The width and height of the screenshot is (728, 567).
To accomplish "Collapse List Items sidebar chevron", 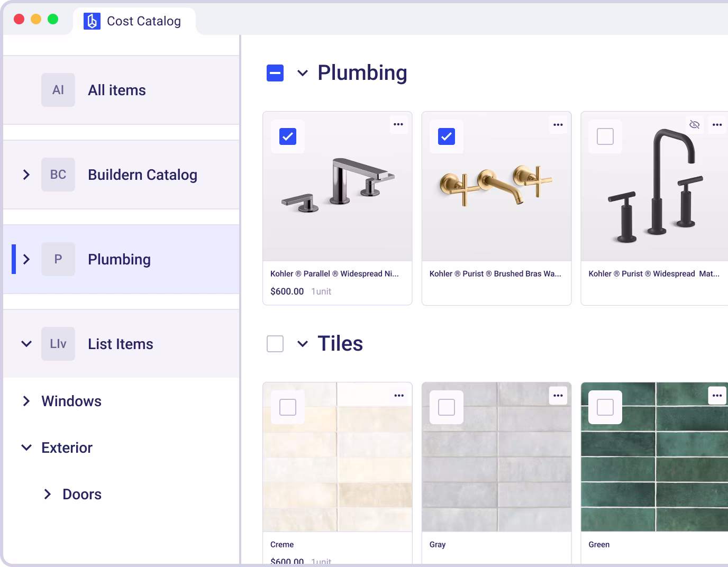I will [x=26, y=344].
